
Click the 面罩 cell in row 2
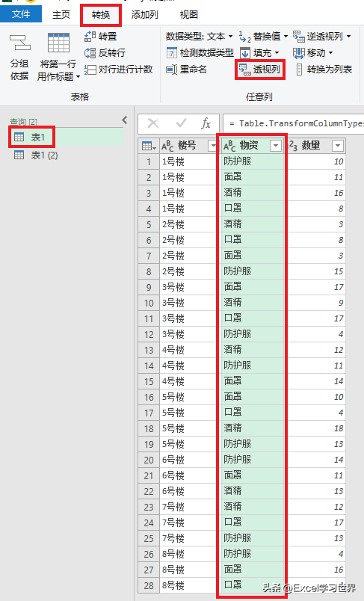[253, 177]
